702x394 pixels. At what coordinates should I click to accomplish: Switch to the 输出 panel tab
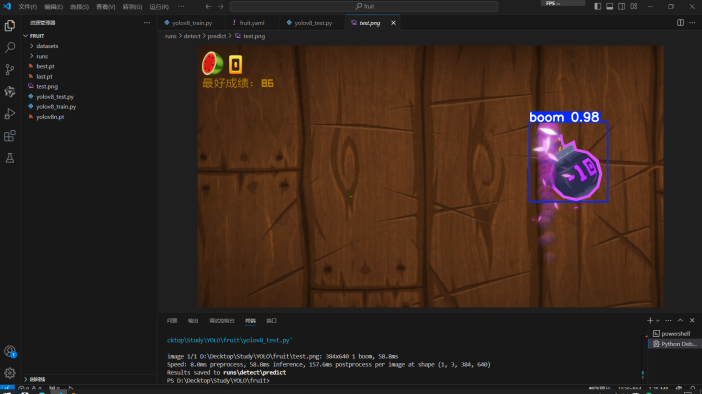(x=193, y=321)
